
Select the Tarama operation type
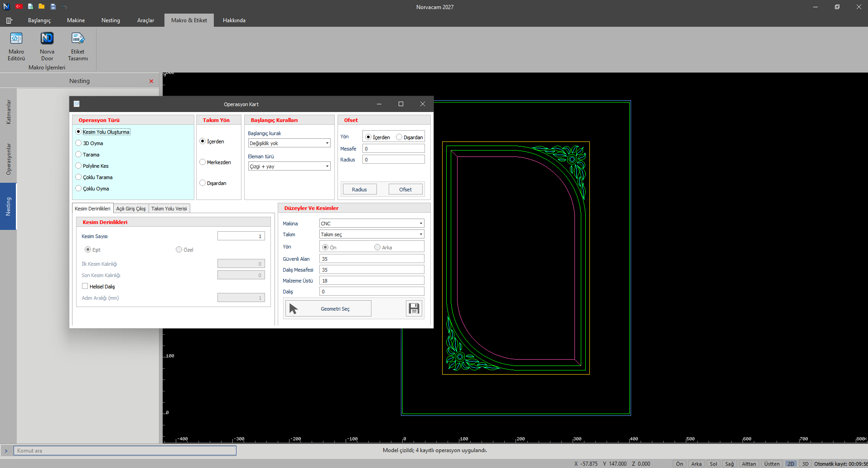(x=87, y=155)
